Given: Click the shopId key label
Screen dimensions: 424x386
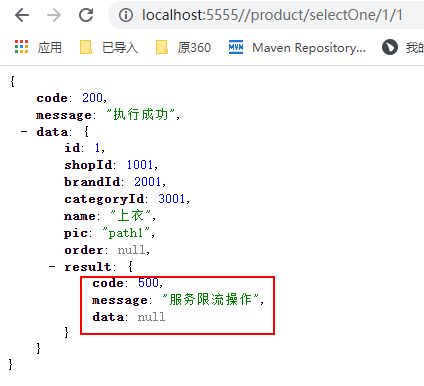Looking at the screenshot, I should click(x=88, y=165).
